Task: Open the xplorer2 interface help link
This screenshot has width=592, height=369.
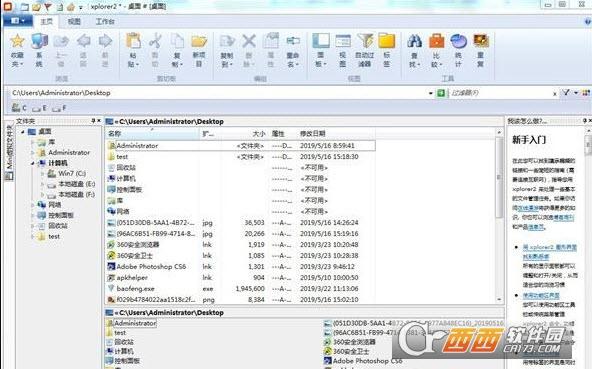Action: [549, 252]
